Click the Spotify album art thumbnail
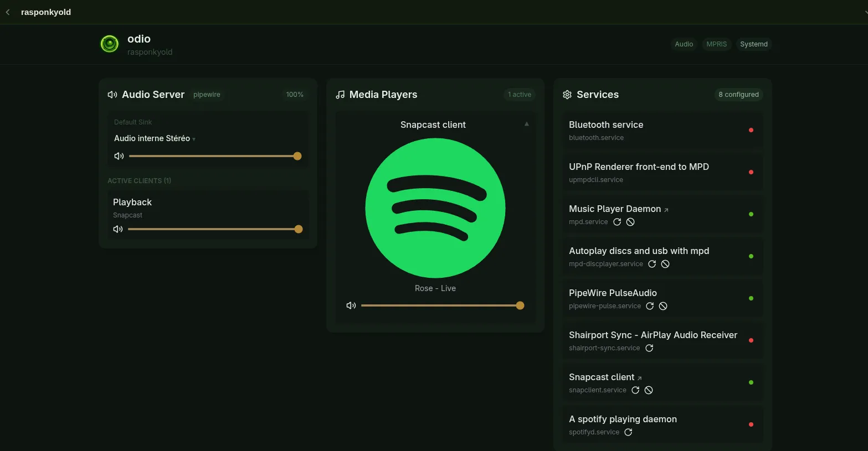Image resolution: width=868 pixels, height=451 pixels. [x=435, y=208]
